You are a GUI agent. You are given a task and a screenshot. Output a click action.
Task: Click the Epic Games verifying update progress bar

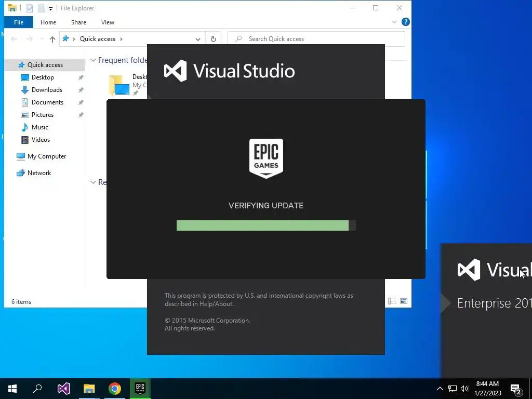coord(266,225)
